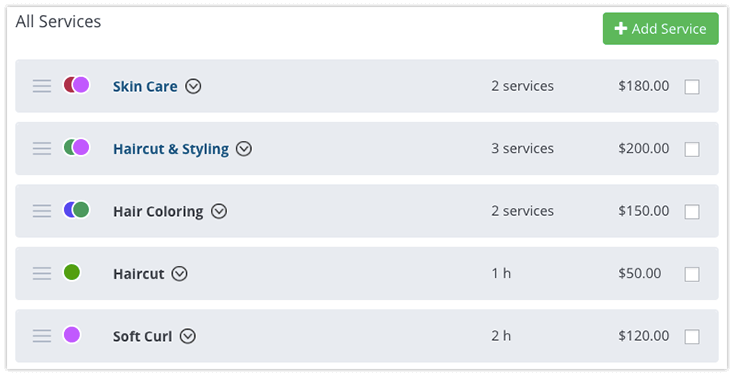734x376 pixels.
Task: Check the Soft Curl row checkbox
Action: [692, 337]
